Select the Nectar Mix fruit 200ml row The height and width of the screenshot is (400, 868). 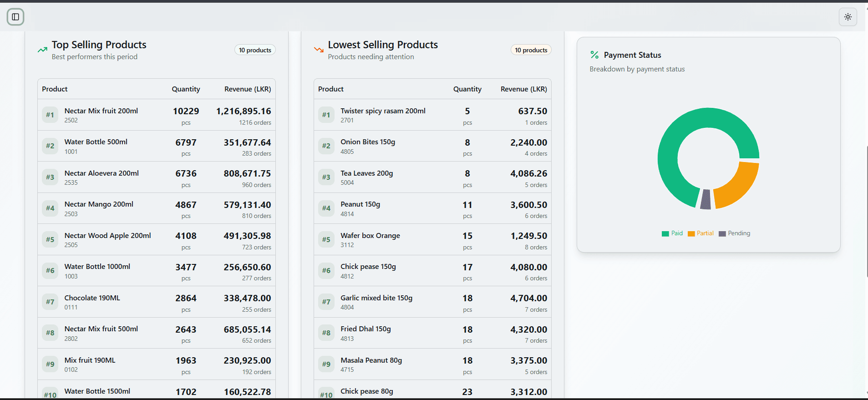click(157, 115)
